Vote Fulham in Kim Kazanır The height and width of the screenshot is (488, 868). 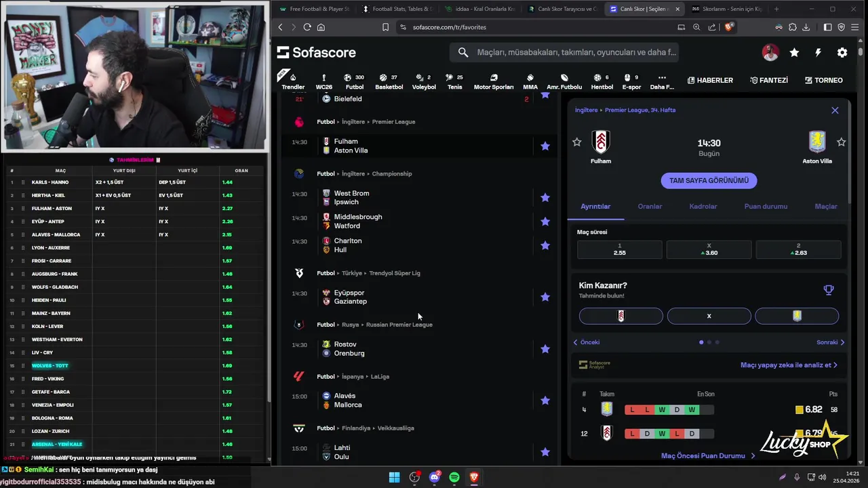[x=620, y=316]
